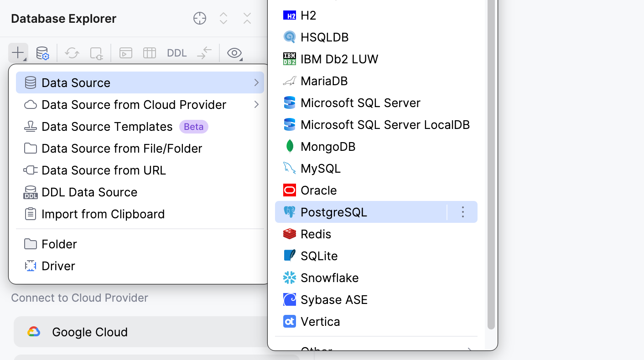
Task: Click the Deactivate connection icon
Action: pos(96,53)
